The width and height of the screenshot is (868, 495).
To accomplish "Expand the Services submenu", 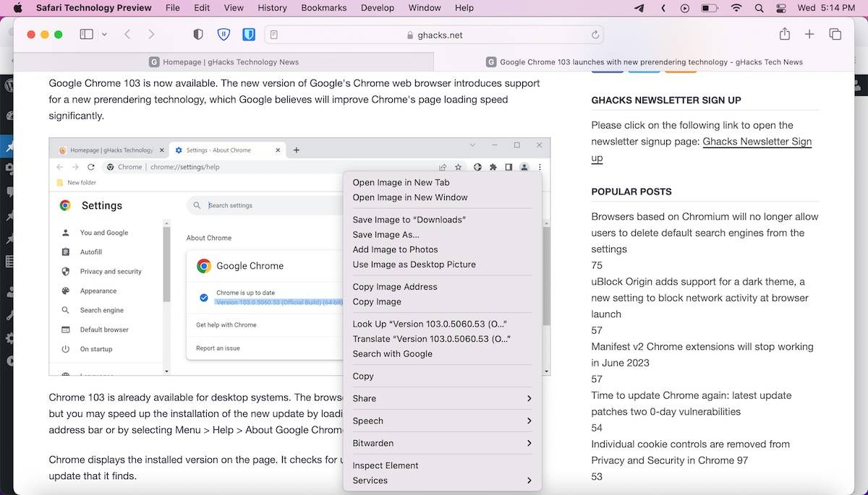I will [442, 481].
